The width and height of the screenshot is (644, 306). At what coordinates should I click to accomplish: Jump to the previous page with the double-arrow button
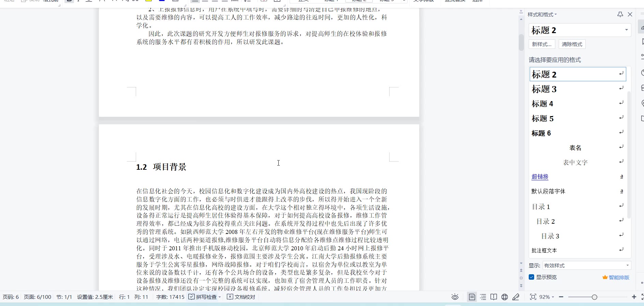(x=521, y=270)
